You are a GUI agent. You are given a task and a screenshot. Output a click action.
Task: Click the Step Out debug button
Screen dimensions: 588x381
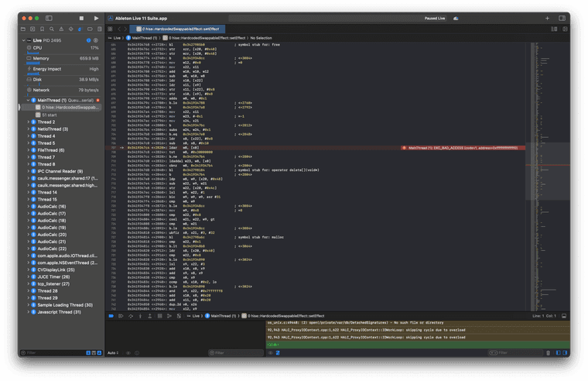(x=149, y=316)
